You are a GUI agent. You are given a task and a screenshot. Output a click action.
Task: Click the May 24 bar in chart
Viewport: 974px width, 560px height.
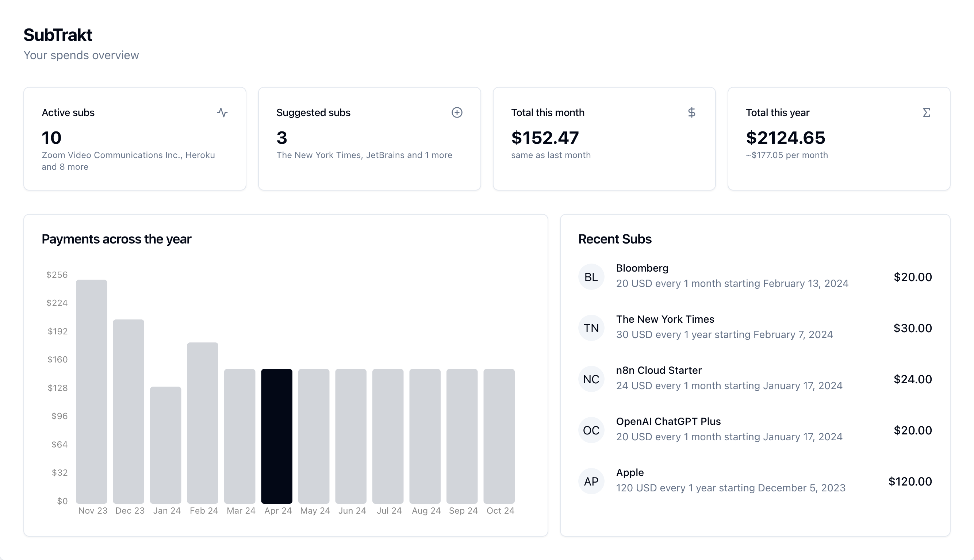click(314, 436)
